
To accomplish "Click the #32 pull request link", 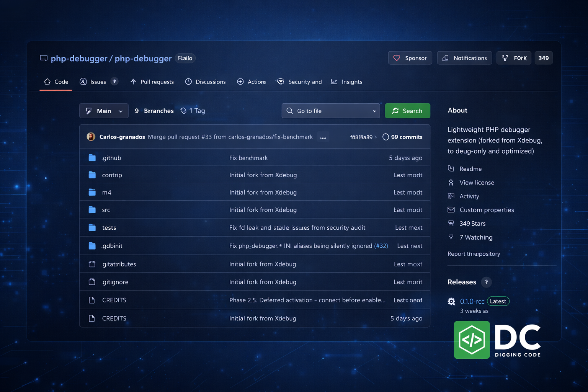I will tap(381, 246).
